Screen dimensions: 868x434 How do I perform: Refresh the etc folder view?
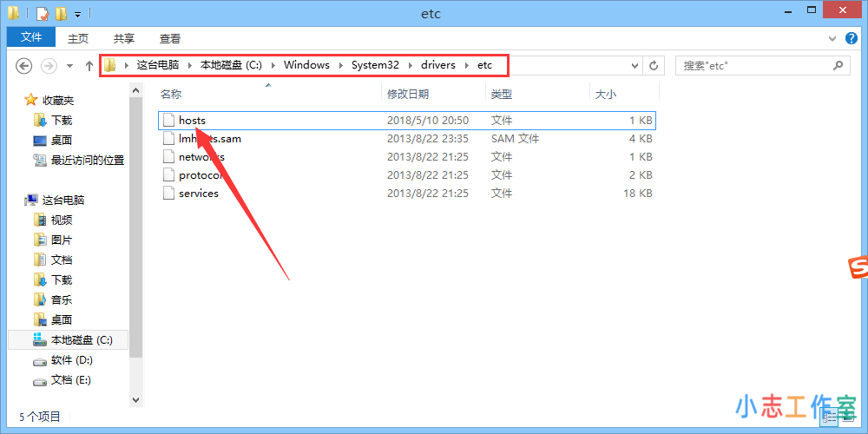click(x=654, y=66)
